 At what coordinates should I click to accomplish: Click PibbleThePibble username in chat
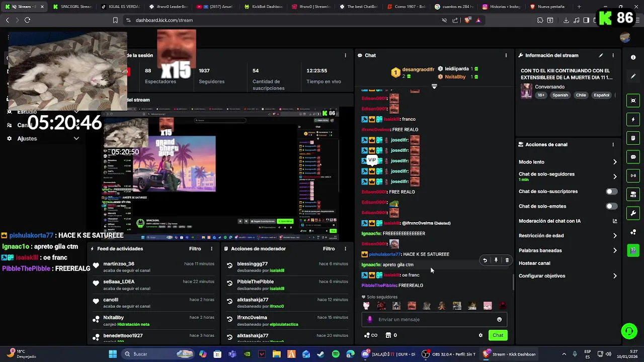(x=379, y=286)
